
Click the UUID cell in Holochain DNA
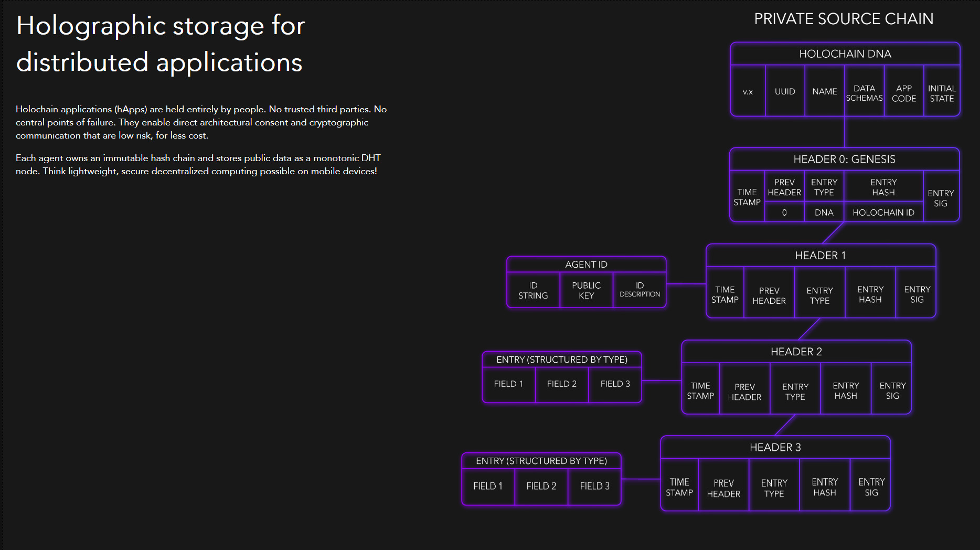785,91
